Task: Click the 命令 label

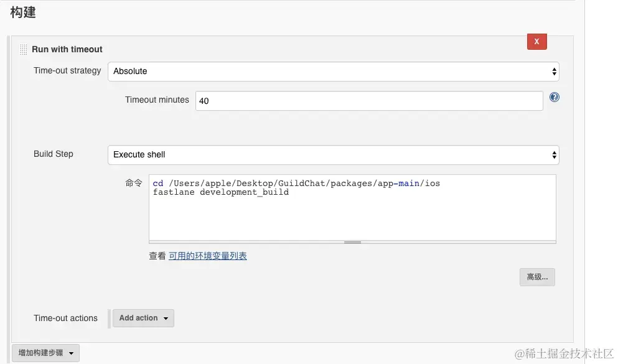Action: coord(134,183)
